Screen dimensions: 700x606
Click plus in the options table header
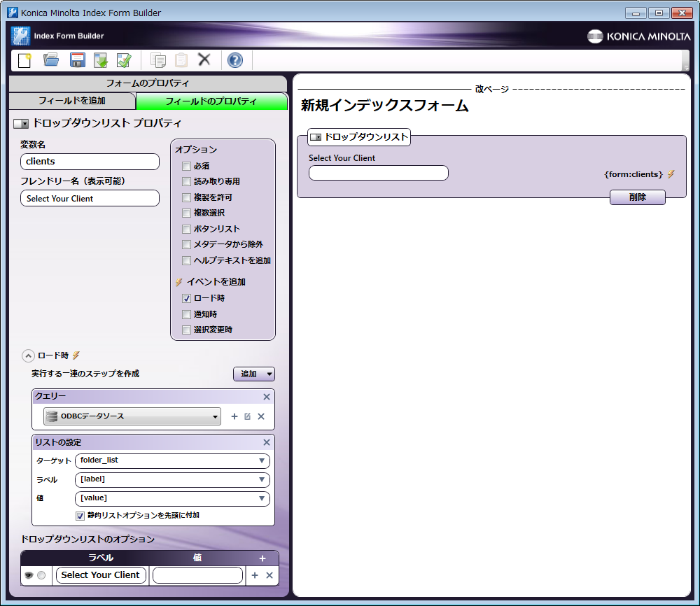point(262,558)
